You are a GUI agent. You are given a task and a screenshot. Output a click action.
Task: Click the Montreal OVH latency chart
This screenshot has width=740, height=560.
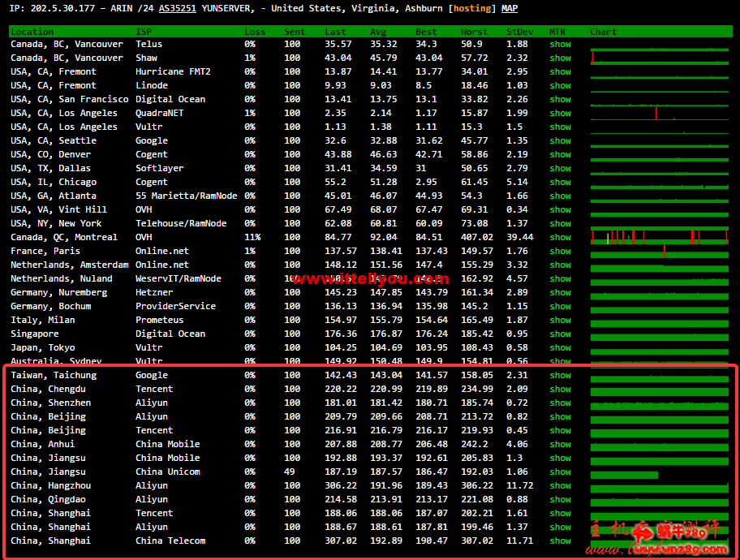pyautogui.click(x=660, y=237)
